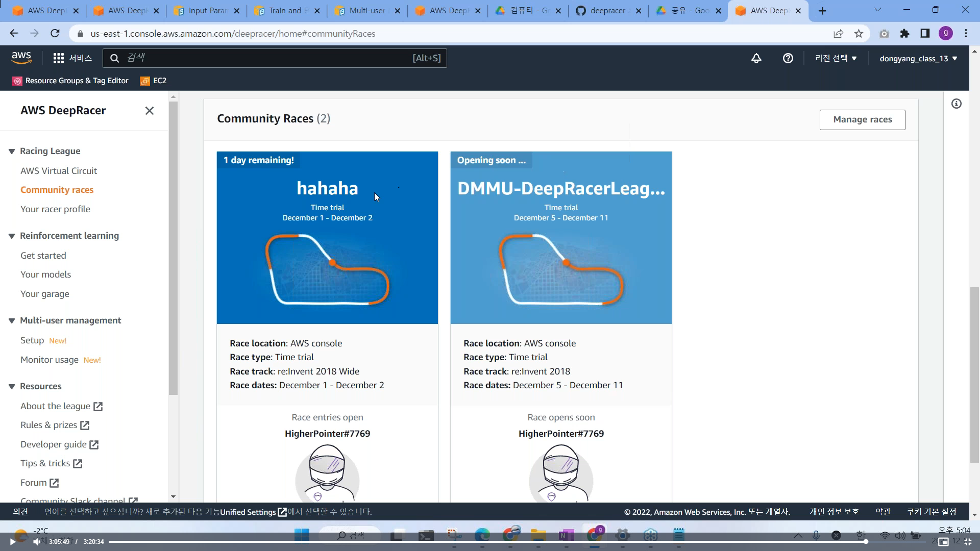Click the notifications bell icon
The image size is (980, 551).
click(756, 58)
